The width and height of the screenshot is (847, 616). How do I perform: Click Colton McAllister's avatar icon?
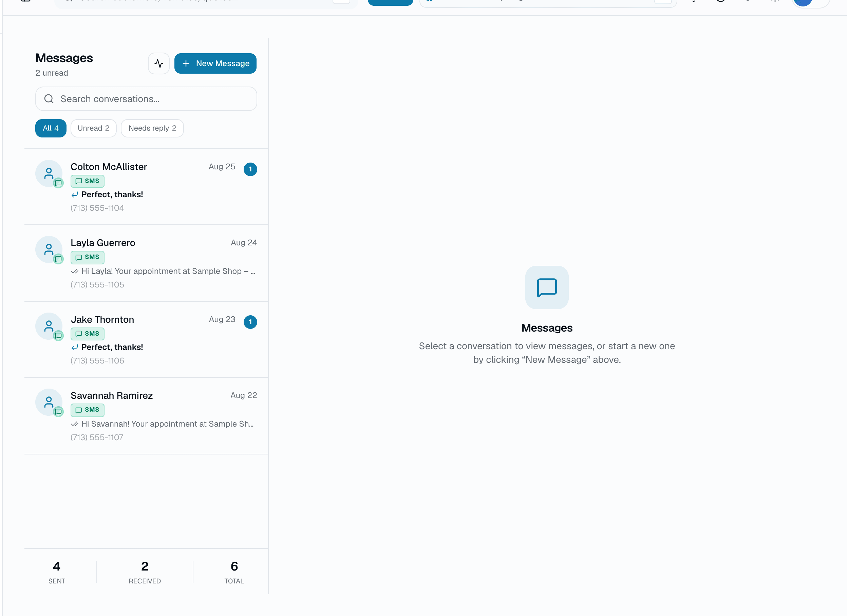click(49, 174)
